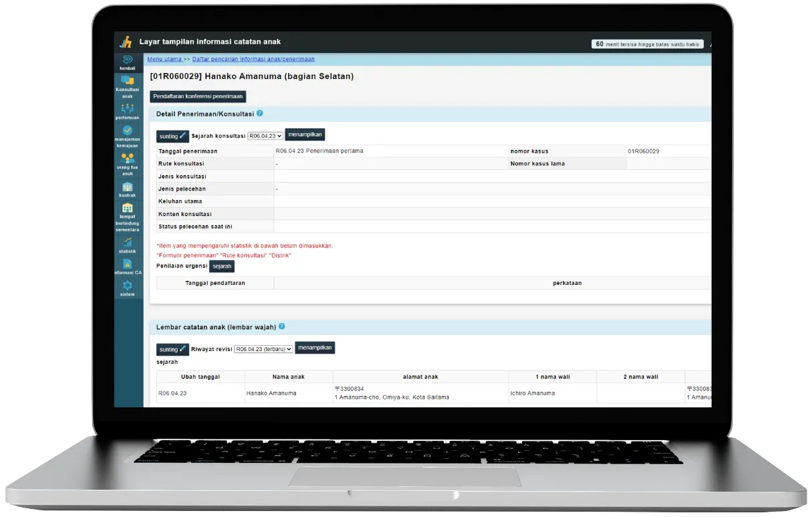Open the sistem gear icon
812x517 pixels.
127,286
